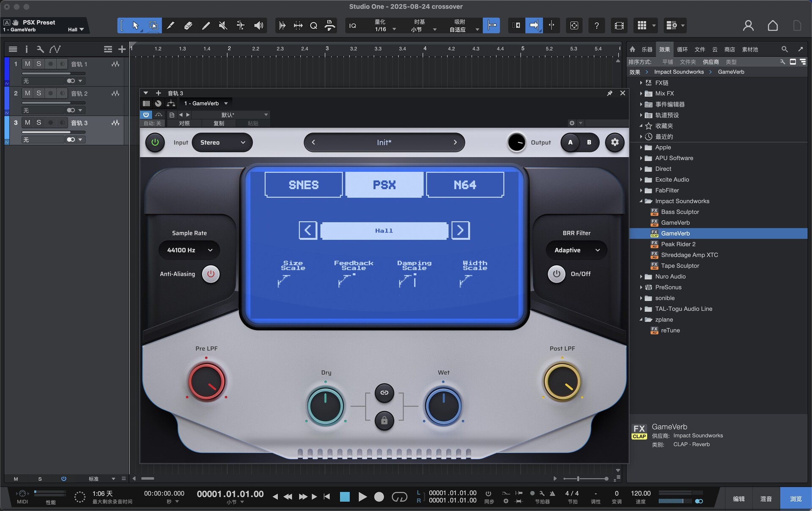This screenshot has height=511, width=812.
Task: Adjust the Wet blue knob
Action: (x=443, y=406)
